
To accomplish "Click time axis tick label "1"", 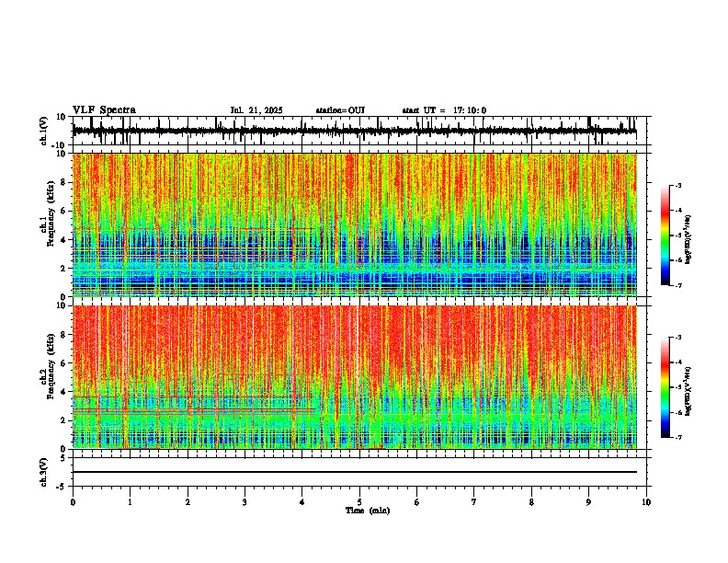I will point(130,502).
